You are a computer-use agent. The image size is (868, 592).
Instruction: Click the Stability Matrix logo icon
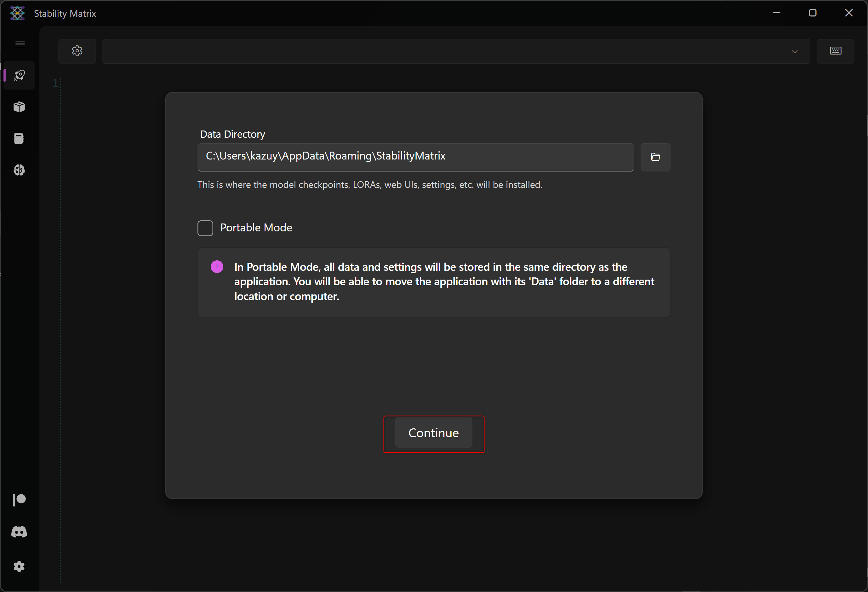click(17, 13)
